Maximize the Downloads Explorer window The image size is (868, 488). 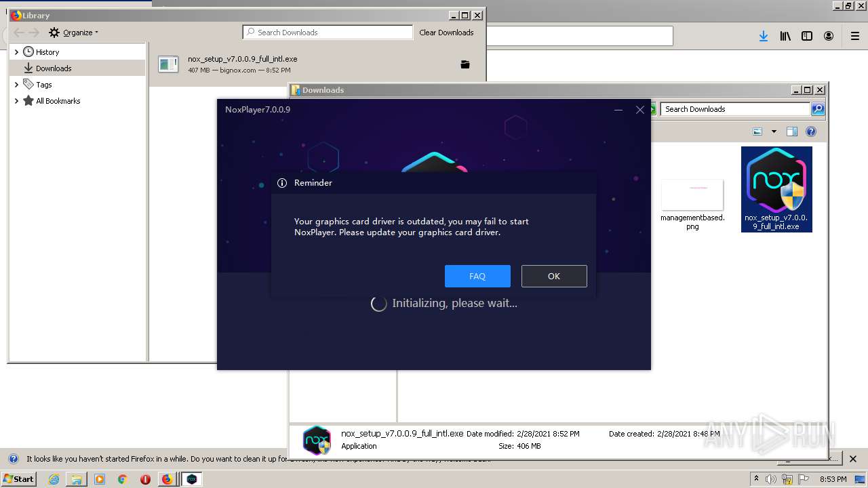807,89
